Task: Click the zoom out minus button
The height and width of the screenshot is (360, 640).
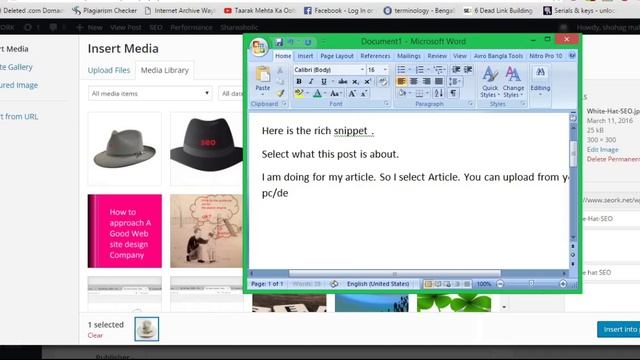Action: tap(500, 284)
